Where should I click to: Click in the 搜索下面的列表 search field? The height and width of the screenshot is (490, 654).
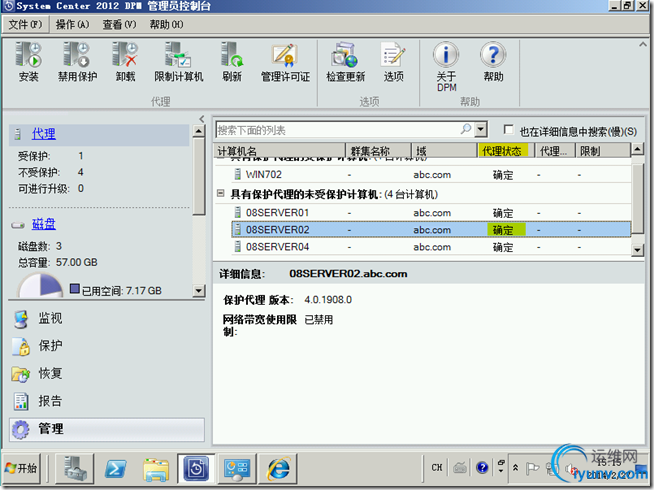coord(337,130)
